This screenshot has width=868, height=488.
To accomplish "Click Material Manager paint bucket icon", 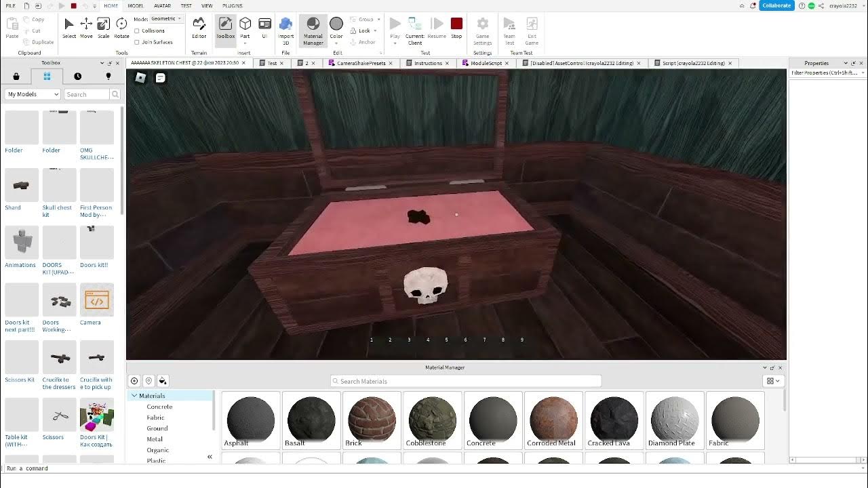I will pos(163,381).
